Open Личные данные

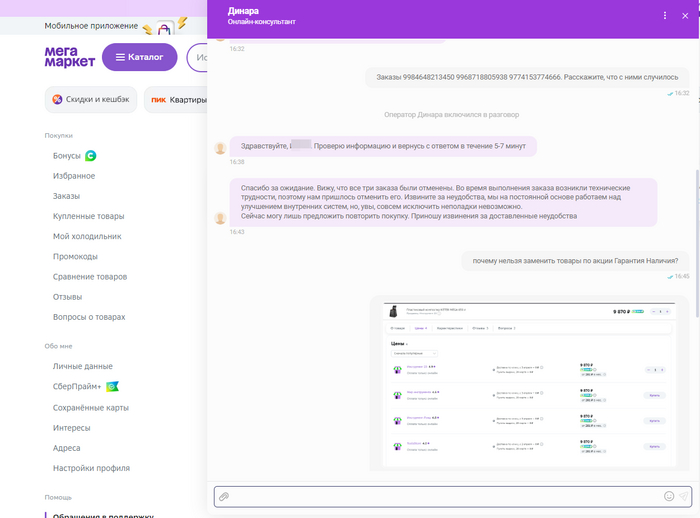[x=83, y=366]
